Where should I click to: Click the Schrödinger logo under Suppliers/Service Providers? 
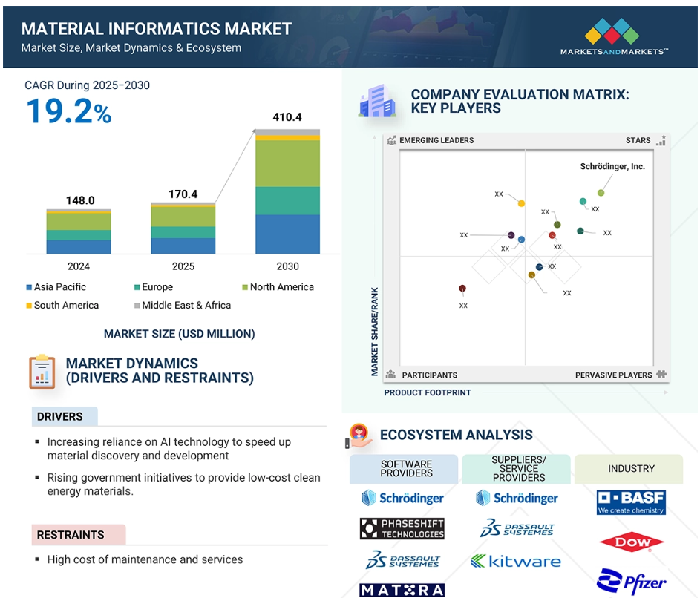(x=517, y=498)
